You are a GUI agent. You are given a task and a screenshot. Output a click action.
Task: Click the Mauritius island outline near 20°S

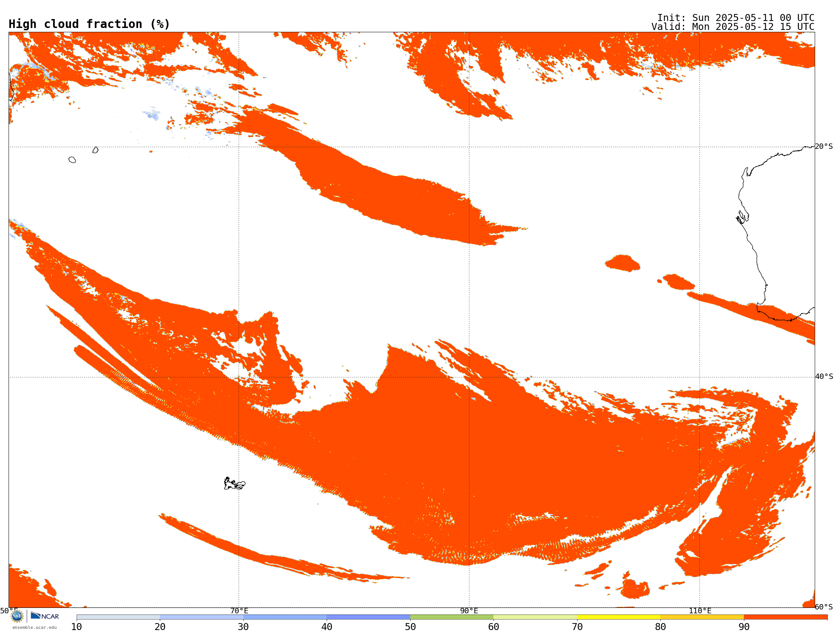tap(95, 150)
